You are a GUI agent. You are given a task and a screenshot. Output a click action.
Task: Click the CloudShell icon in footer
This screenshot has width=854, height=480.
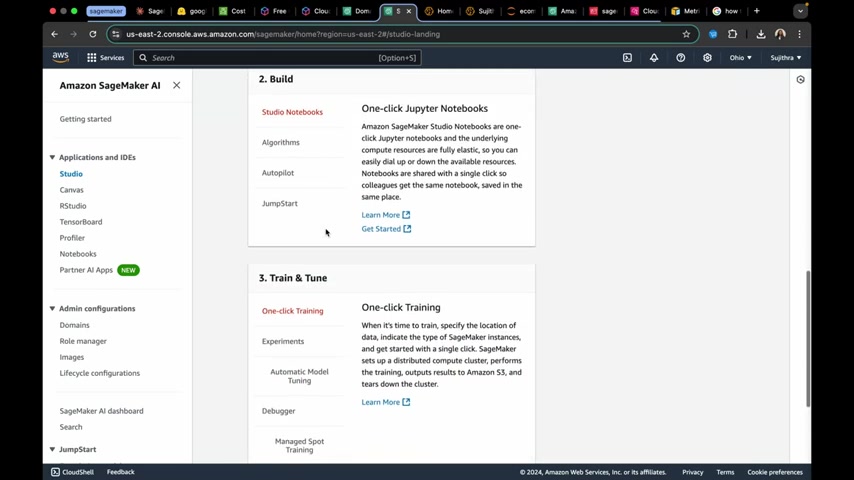coord(56,472)
